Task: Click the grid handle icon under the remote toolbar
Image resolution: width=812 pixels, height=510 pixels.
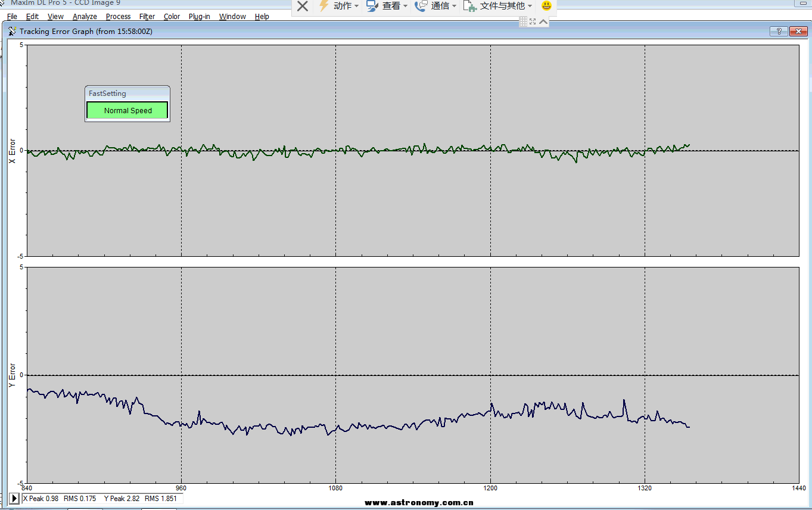Action: tap(523, 21)
